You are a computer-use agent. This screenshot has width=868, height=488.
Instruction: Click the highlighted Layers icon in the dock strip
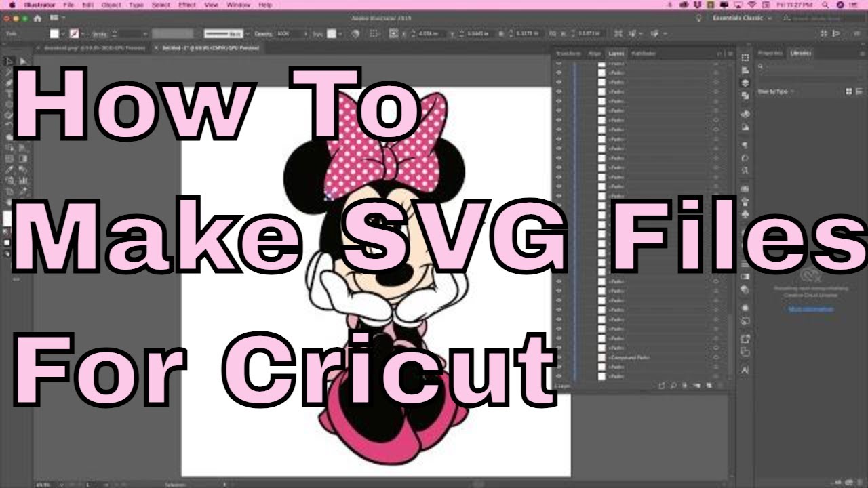[745, 83]
